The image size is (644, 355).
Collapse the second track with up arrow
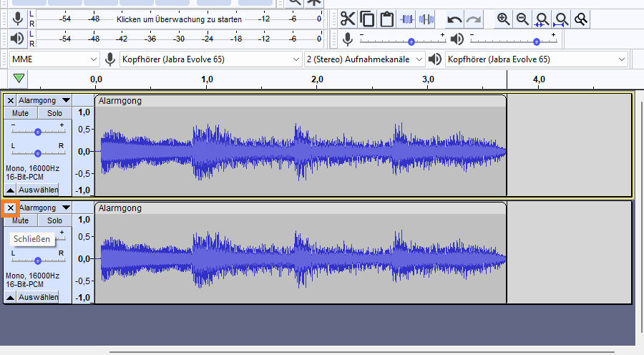tap(10, 297)
